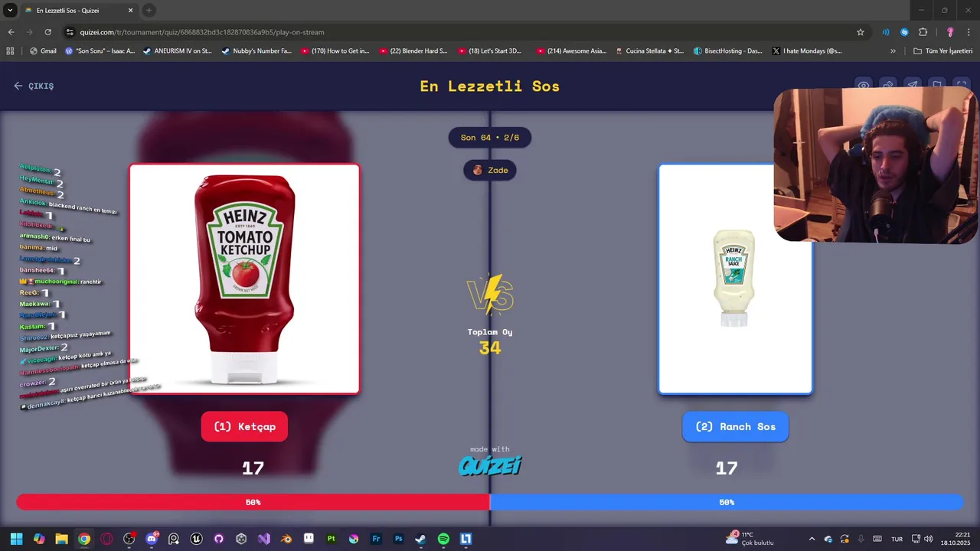The image size is (980, 551).
Task: Open the Windows Start menu
Action: [x=16, y=539]
